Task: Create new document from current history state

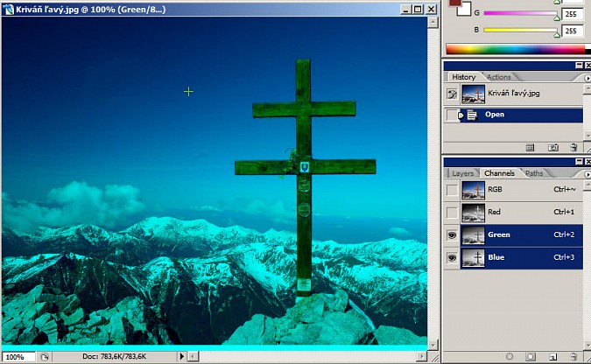Action: (x=530, y=147)
